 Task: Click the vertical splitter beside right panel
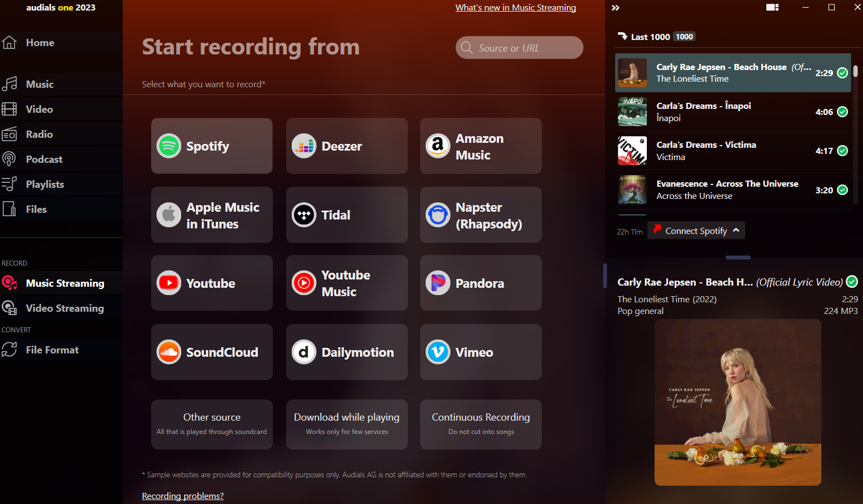[605, 276]
